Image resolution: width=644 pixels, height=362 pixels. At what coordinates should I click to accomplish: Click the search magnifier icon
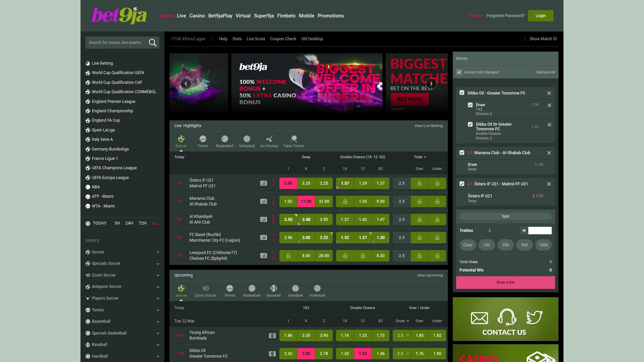(x=153, y=43)
